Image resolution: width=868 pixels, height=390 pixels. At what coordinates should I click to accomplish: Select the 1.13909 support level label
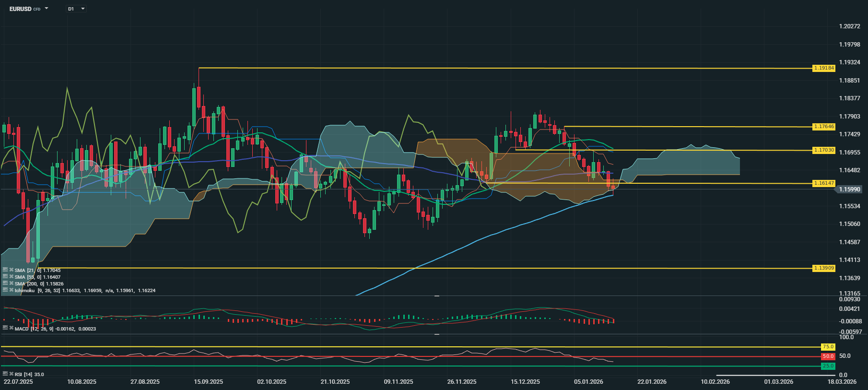click(824, 268)
